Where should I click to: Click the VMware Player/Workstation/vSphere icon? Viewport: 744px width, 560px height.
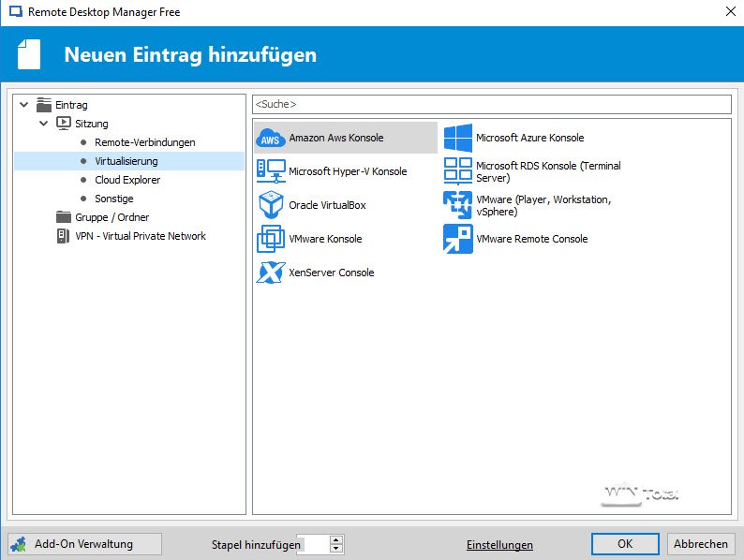(458, 205)
